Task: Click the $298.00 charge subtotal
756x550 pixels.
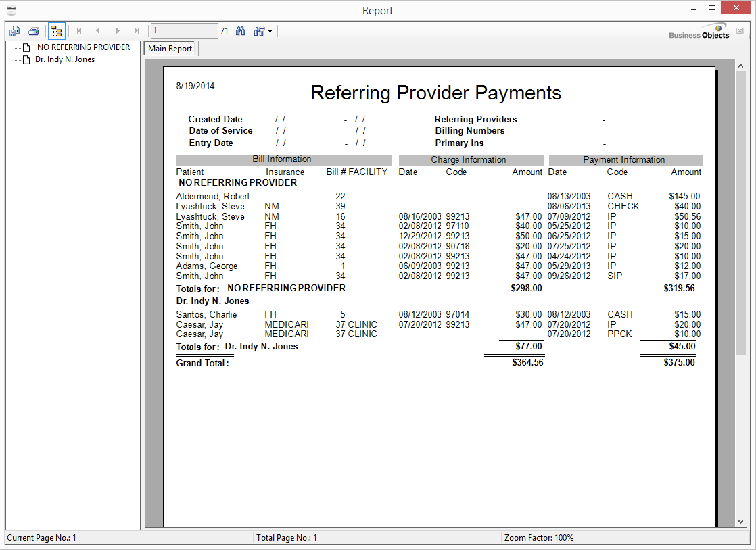Action: coord(527,288)
